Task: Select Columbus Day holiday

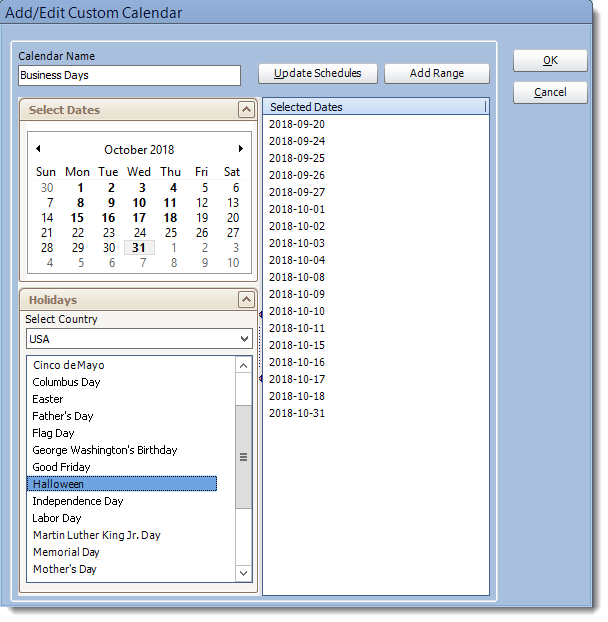Action: (66, 382)
